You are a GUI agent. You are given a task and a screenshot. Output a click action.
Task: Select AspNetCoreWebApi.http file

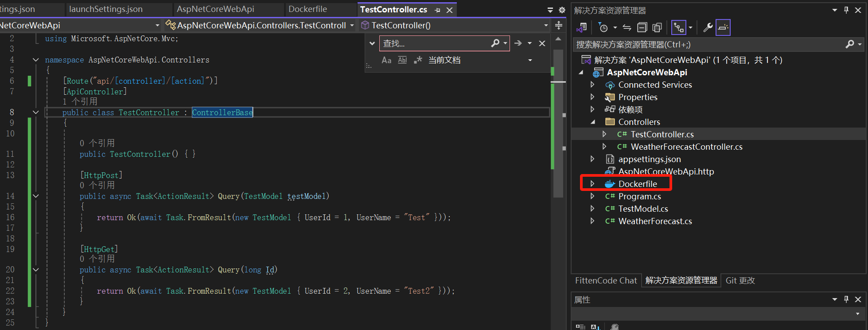pos(666,171)
